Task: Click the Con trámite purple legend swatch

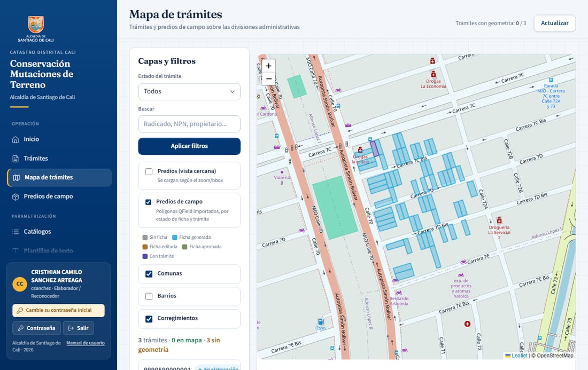Action: pyautogui.click(x=145, y=256)
